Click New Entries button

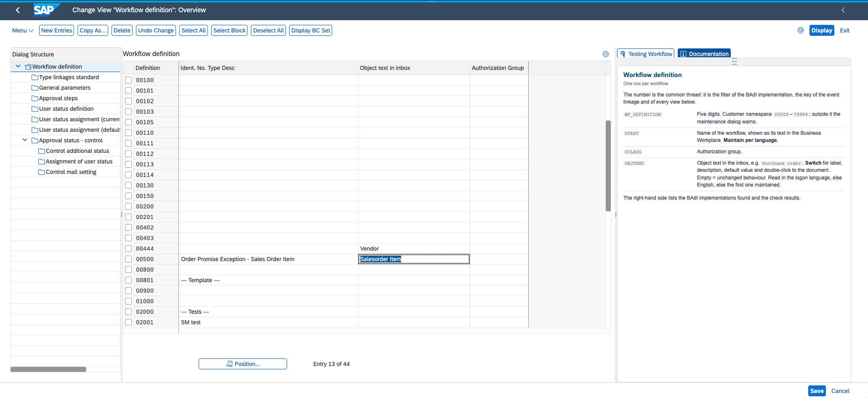tap(56, 30)
